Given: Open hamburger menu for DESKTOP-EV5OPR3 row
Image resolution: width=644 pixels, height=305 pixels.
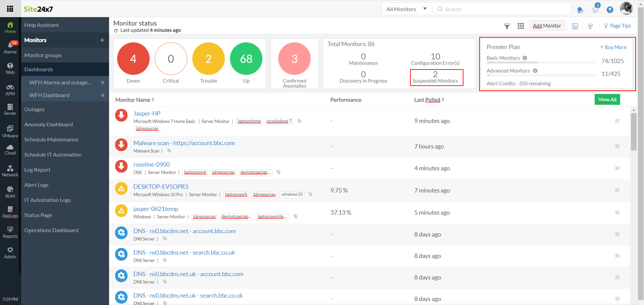Looking at the screenshot, I should (x=617, y=190).
